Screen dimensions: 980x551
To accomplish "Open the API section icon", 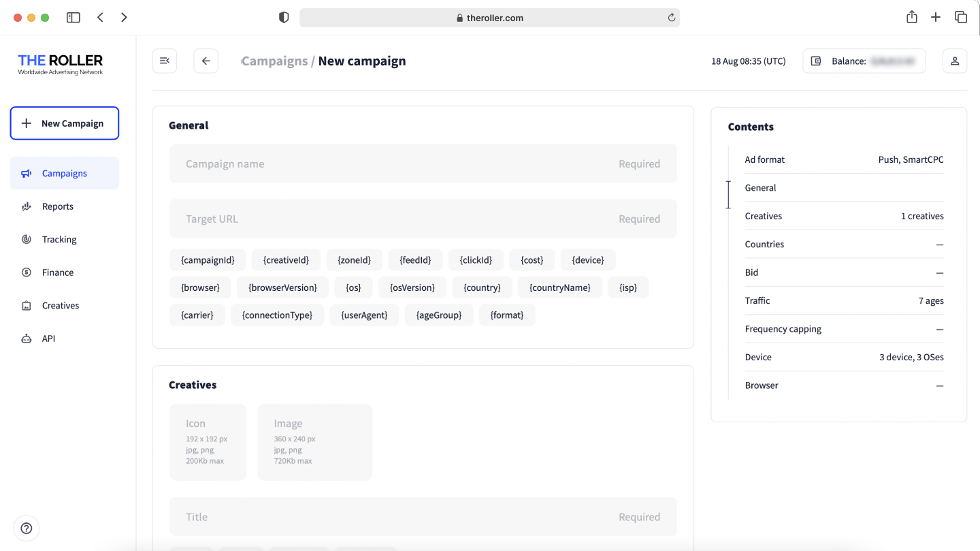I will (26, 338).
